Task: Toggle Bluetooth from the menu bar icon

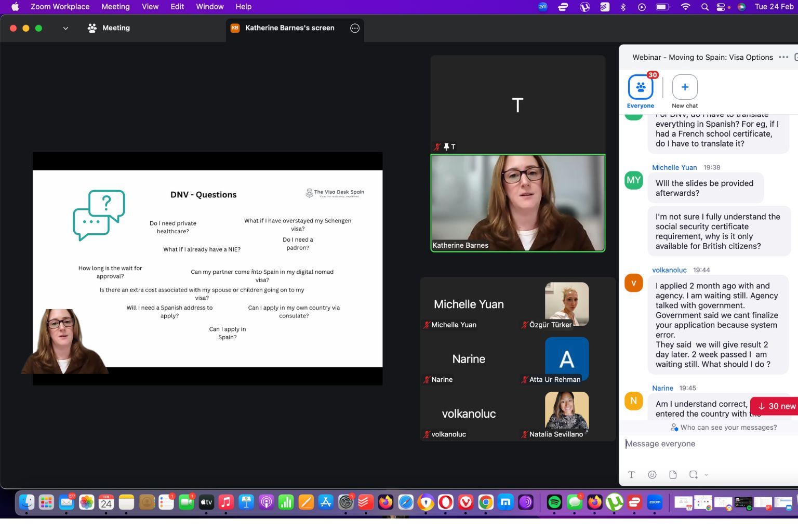Action: click(x=623, y=7)
